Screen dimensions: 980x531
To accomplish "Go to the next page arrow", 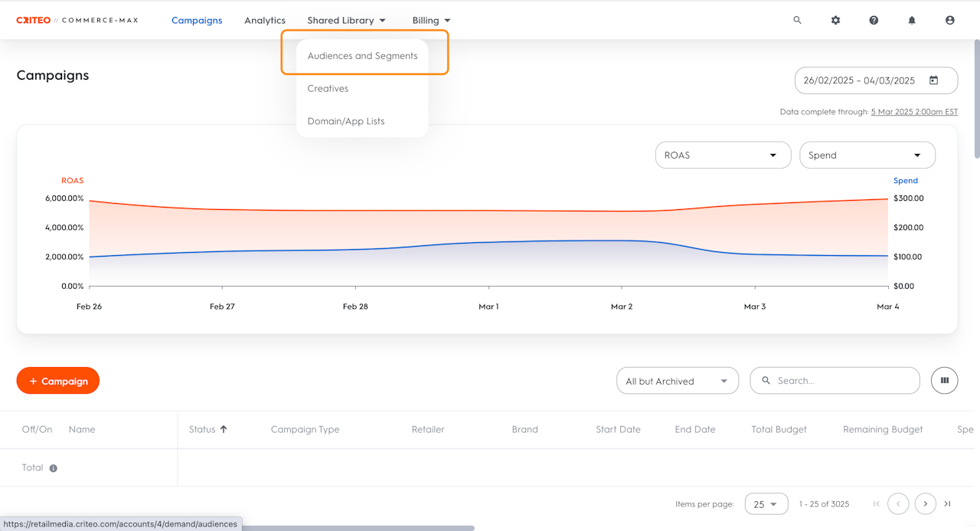I will tap(926, 503).
